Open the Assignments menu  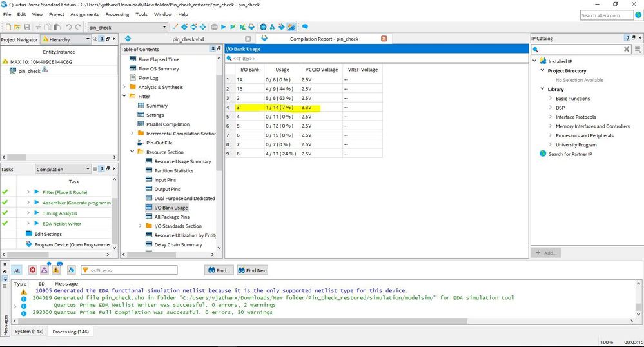coord(84,14)
